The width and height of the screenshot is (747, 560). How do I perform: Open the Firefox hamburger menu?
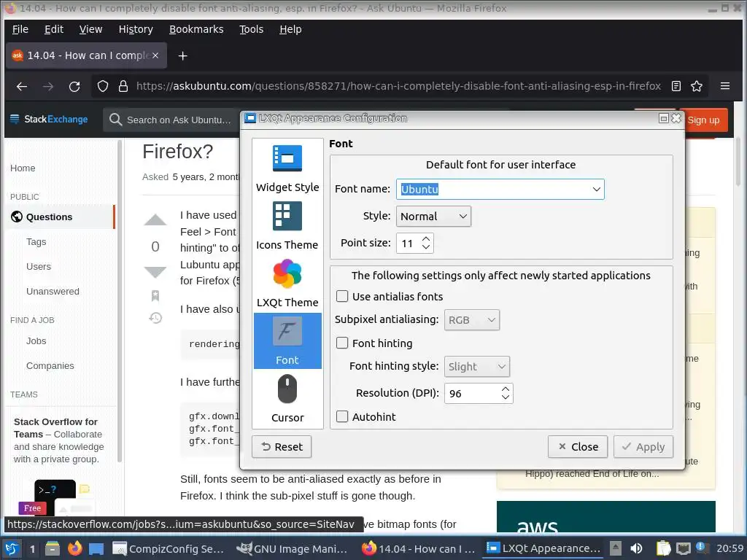tap(725, 86)
